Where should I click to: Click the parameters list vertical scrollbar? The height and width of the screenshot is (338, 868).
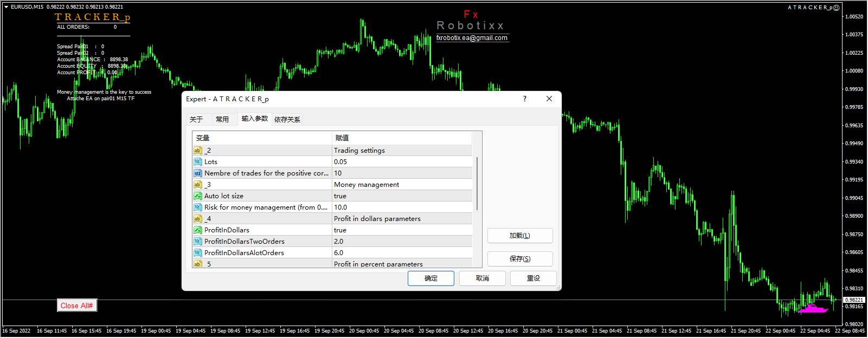pyautogui.click(x=477, y=184)
